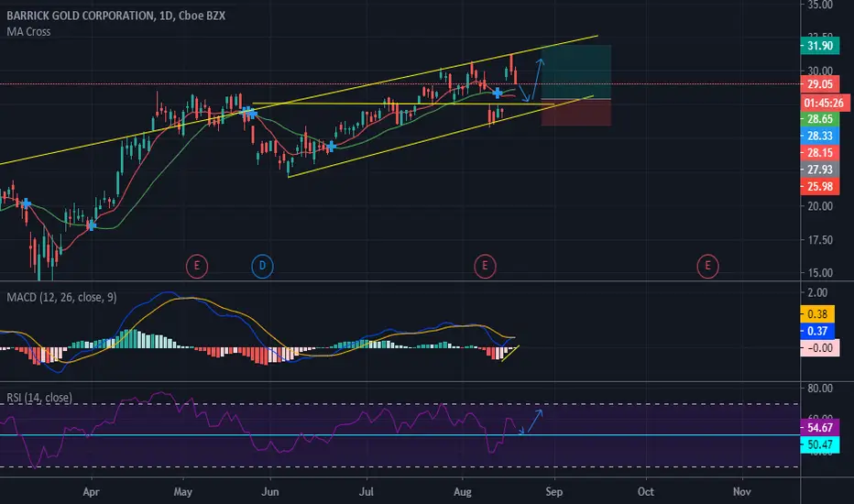
Task: Click the Nov label on time axis
Action: pos(742,491)
